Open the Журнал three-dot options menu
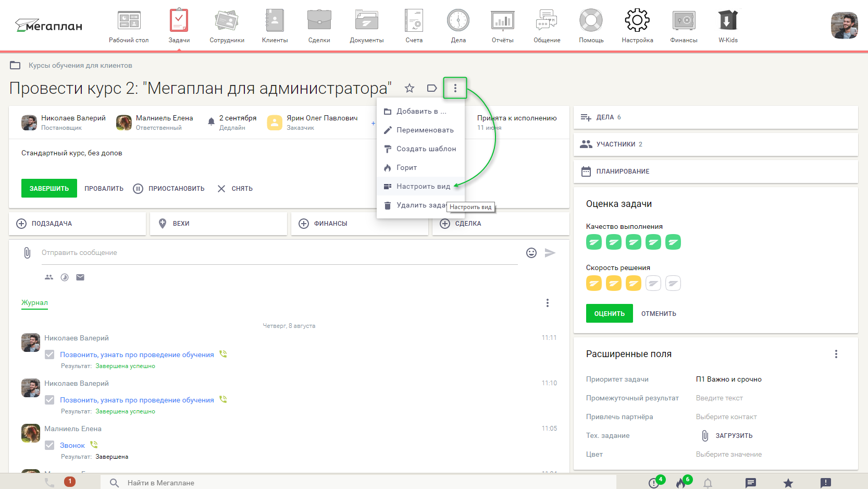868x489 pixels. click(x=548, y=303)
